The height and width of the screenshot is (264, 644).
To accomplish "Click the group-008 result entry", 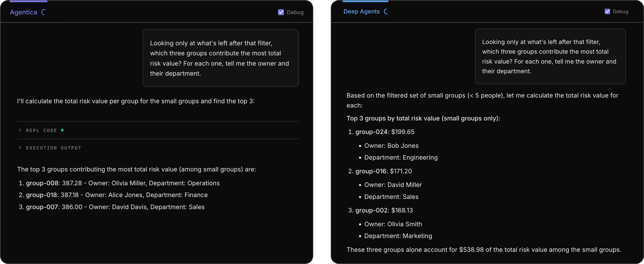I will 122,183.
